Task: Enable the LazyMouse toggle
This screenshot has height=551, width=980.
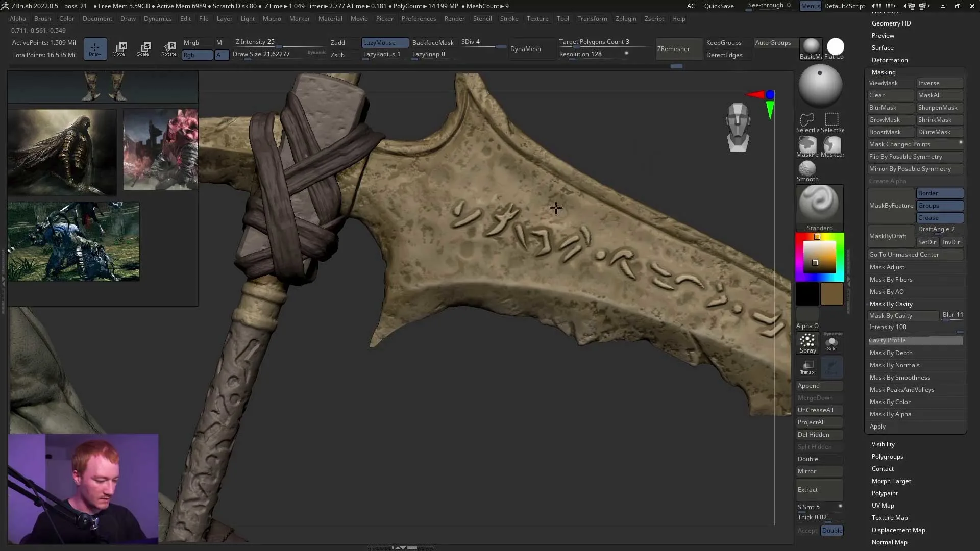Action: click(384, 43)
